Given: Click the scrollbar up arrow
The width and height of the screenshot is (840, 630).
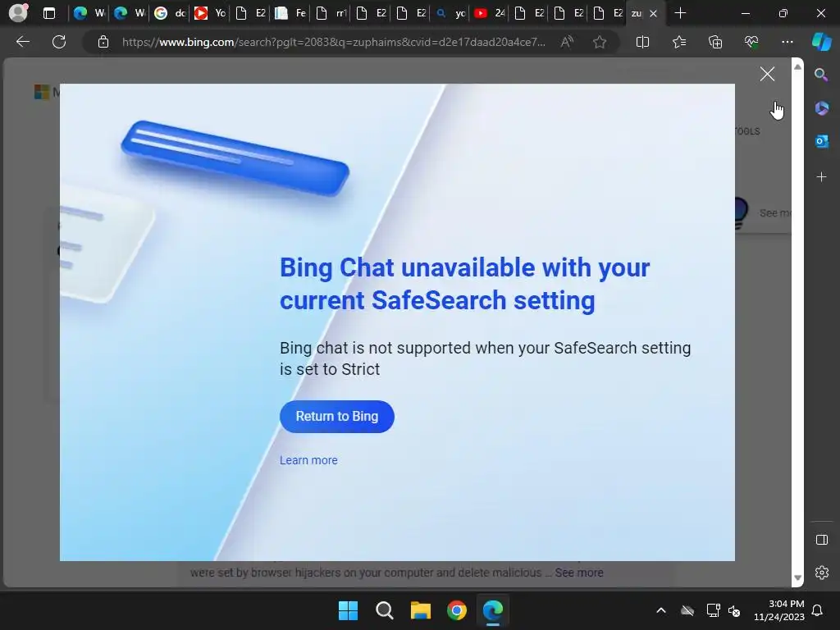Looking at the screenshot, I should [x=797, y=66].
